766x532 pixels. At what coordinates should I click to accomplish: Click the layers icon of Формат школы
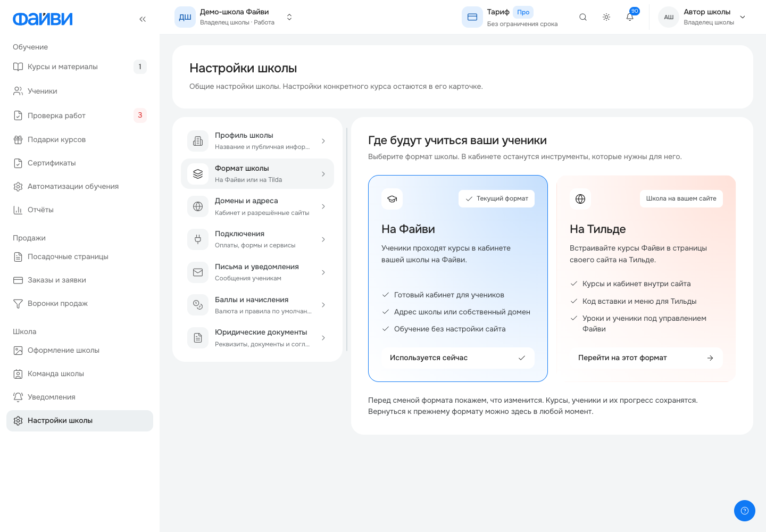tap(198, 174)
